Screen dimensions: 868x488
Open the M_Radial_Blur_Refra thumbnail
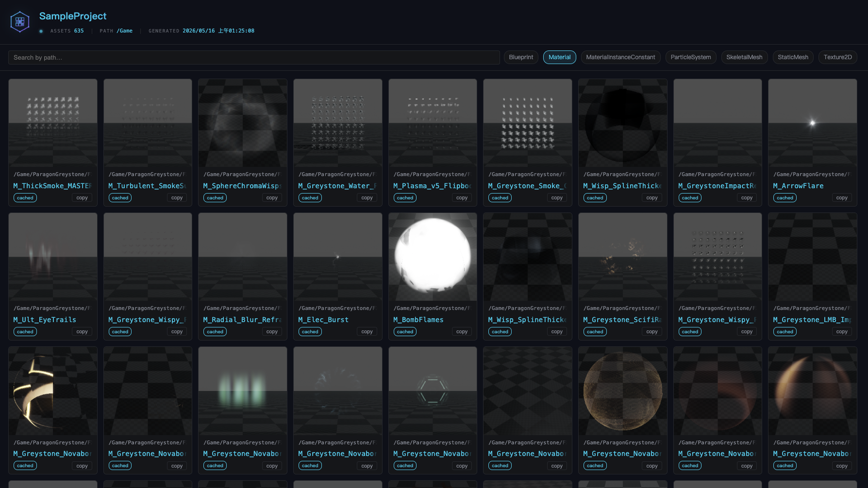[243, 257]
